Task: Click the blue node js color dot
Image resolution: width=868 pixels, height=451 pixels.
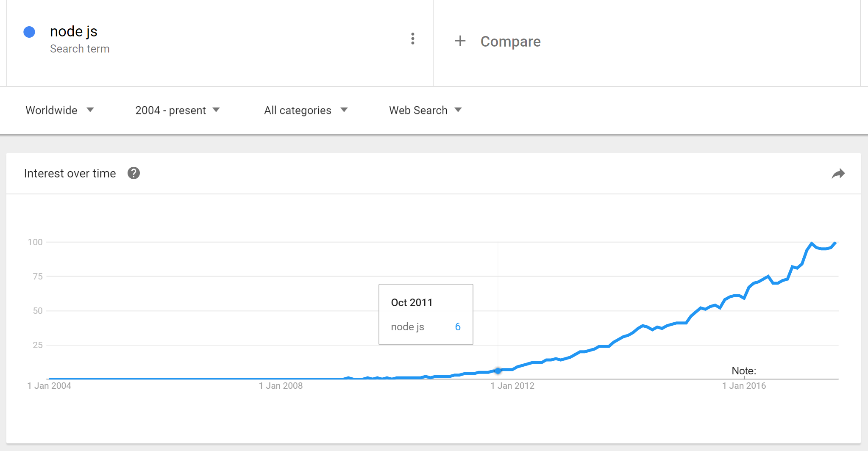Action: [29, 32]
